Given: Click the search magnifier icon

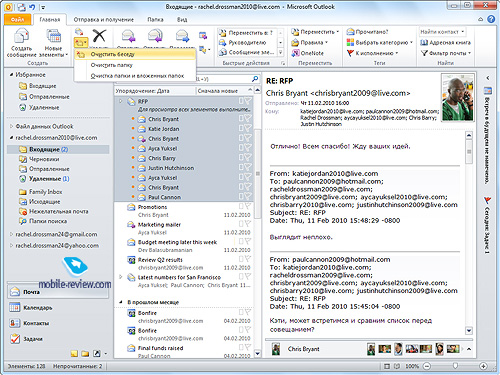Looking at the screenshot, I should point(255,79).
